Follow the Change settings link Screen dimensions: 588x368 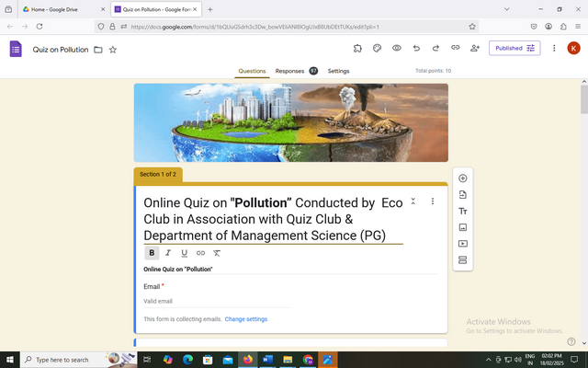point(246,319)
